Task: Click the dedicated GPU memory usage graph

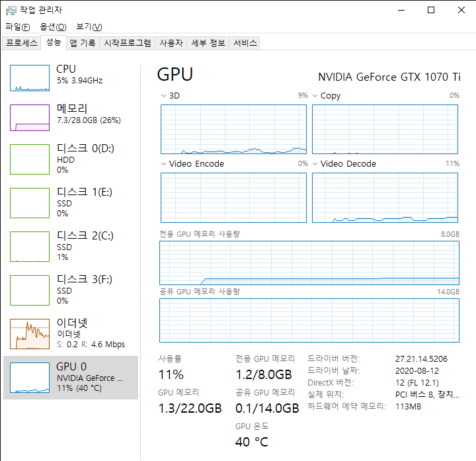Action: click(309, 263)
